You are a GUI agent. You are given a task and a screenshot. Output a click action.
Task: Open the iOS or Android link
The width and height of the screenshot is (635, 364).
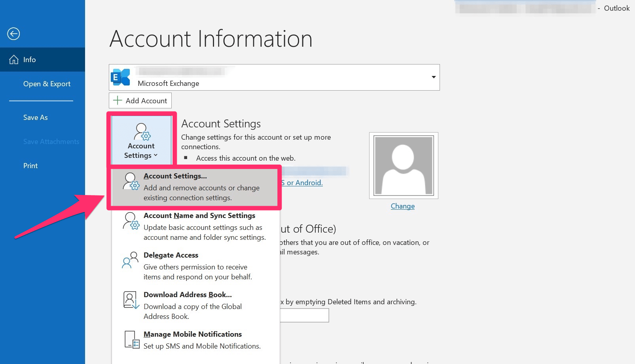(x=301, y=183)
